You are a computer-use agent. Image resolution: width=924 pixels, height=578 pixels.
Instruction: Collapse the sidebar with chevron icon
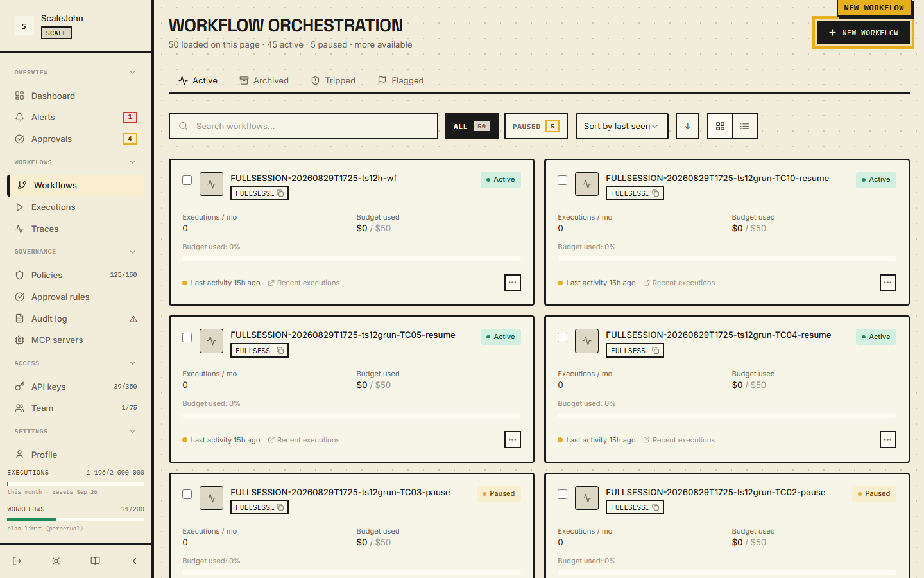coord(134,561)
